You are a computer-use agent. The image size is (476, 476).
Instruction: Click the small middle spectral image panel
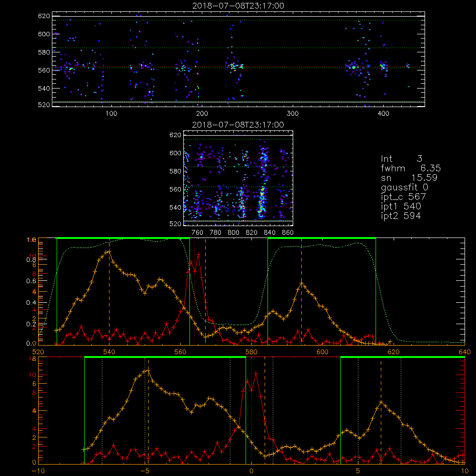click(x=238, y=178)
